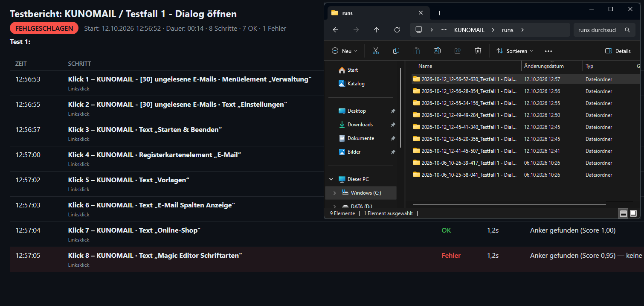Toggle the Details pane
Screen dimensions: 644x306
[618, 51]
